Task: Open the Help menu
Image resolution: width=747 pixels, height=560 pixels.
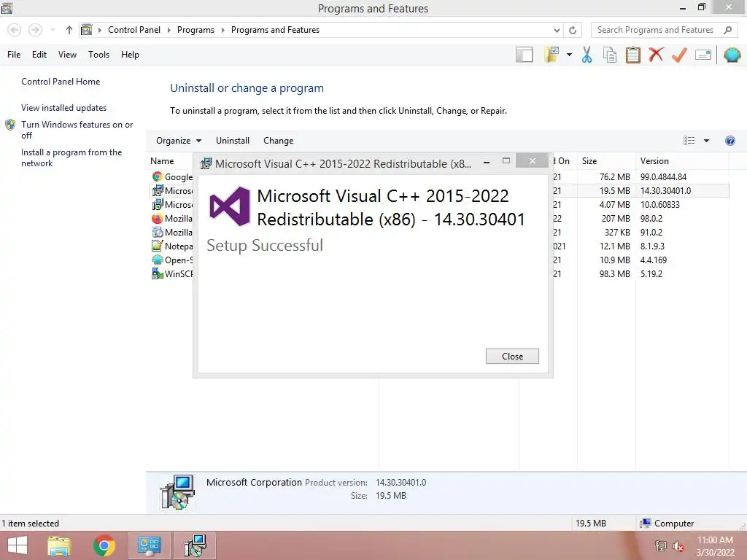Action: [130, 55]
